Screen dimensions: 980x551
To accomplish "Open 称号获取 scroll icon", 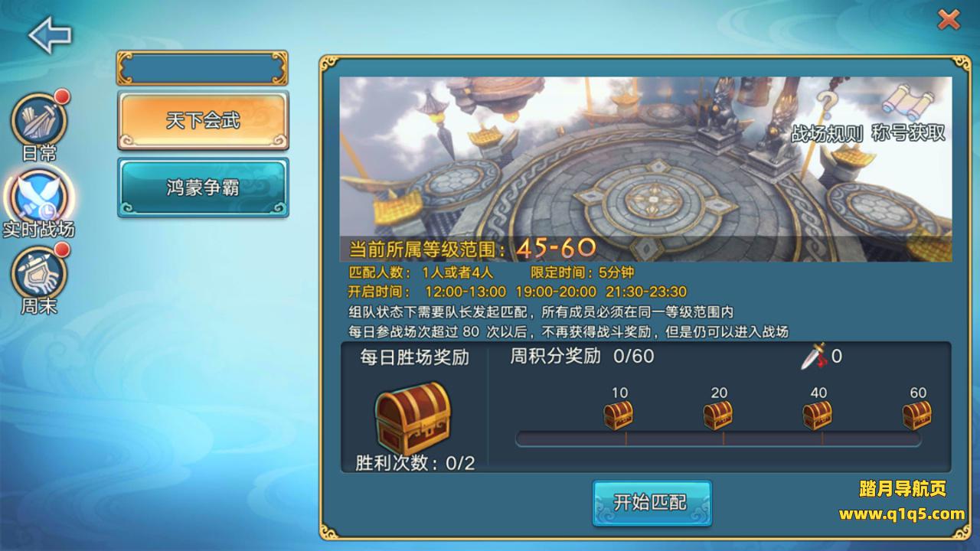I will pos(909,101).
